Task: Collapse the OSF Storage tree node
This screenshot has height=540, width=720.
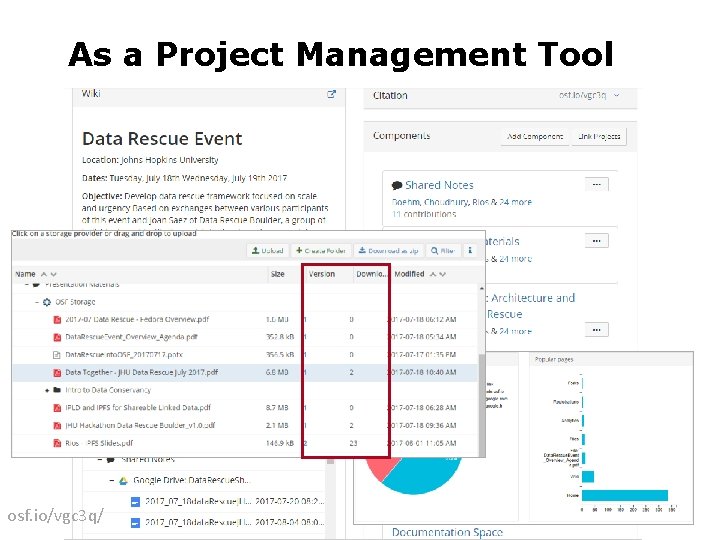Action: pos(37,302)
